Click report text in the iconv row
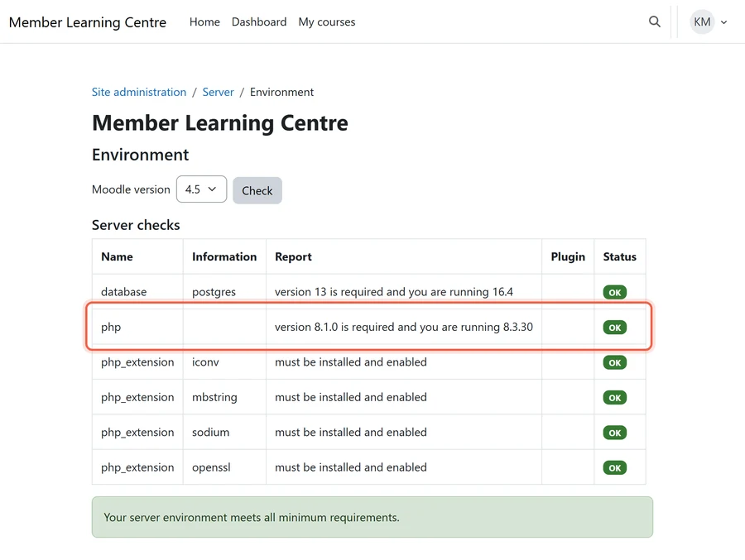The height and width of the screenshot is (560, 745). [351, 362]
